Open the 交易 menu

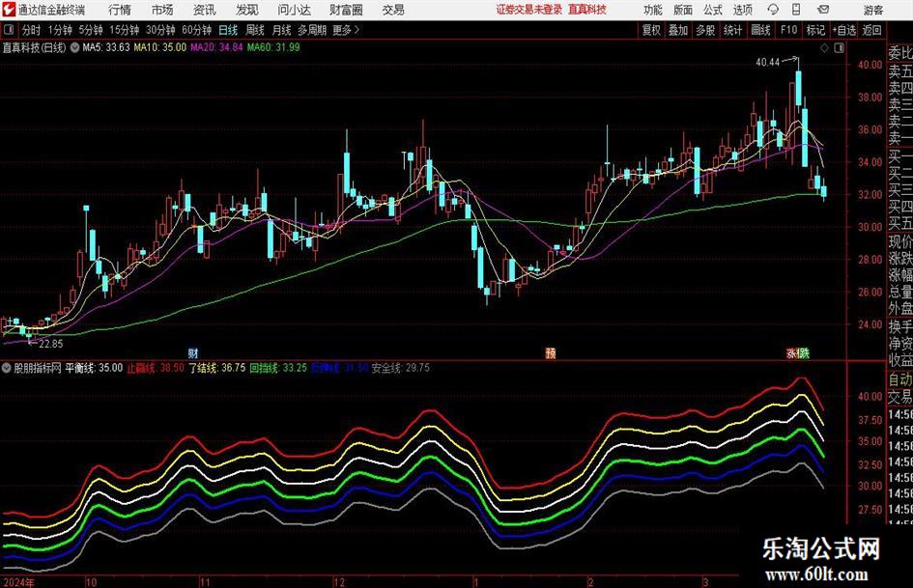coord(393,10)
